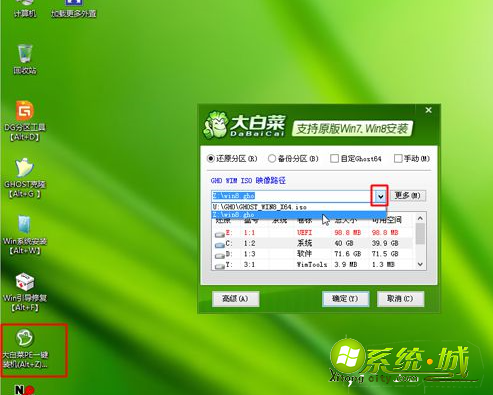Viewport: 493px width, 395px height.
Task: Close the 大白菜 dialog window
Action: (x=429, y=110)
